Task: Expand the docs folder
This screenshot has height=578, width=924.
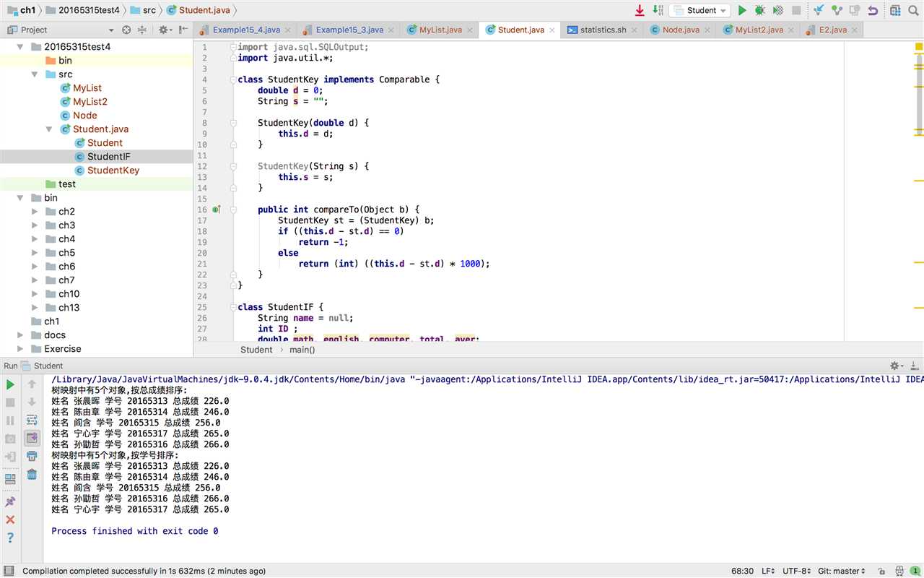Action: 21,335
